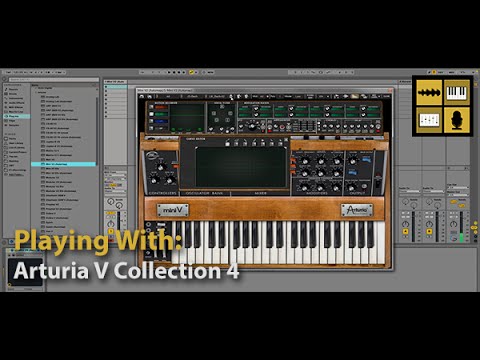Click the mini V logo plate
The width and height of the screenshot is (480, 360).
[x=173, y=210]
